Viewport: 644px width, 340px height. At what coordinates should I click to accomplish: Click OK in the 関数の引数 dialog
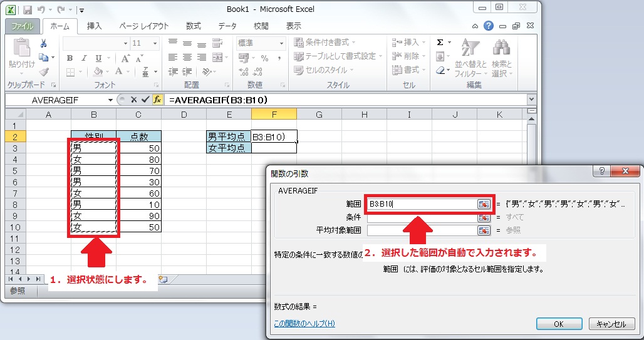click(559, 324)
